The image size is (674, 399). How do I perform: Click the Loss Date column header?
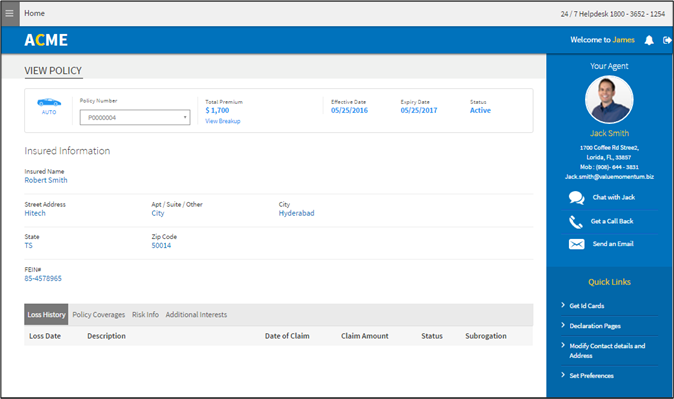coord(45,336)
